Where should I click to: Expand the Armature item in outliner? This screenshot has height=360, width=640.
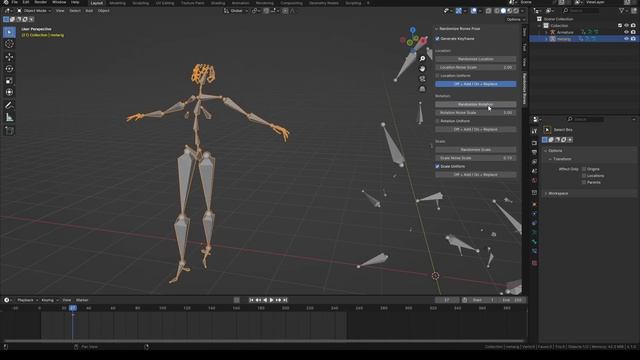coord(546,32)
